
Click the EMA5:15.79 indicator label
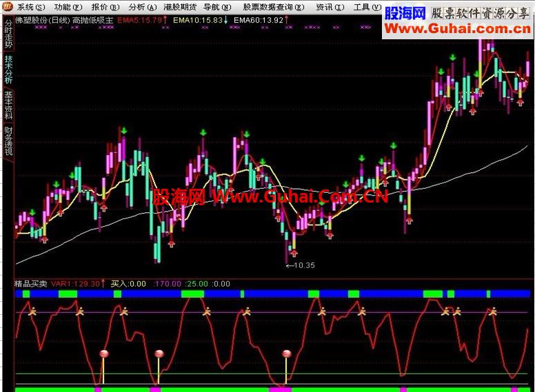click(139, 20)
